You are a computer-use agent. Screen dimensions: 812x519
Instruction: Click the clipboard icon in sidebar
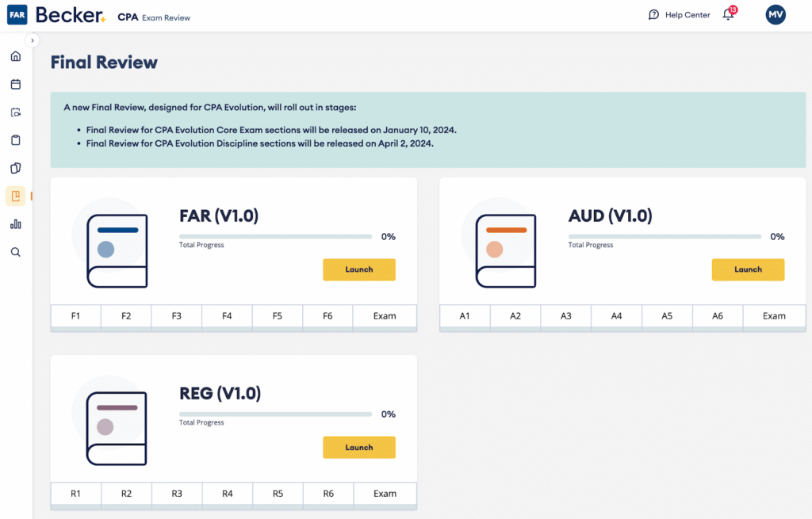(x=16, y=140)
